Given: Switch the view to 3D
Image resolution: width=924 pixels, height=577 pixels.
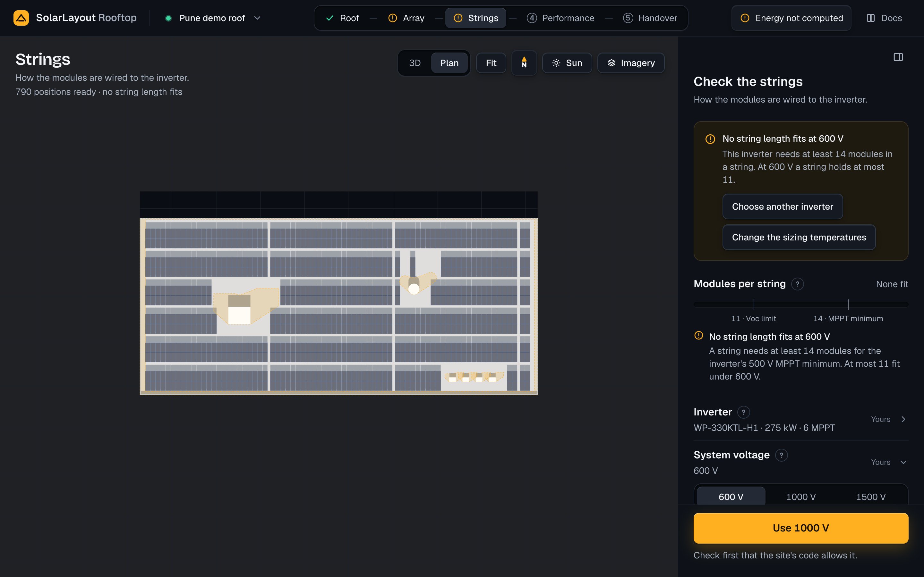Looking at the screenshot, I should tap(415, 63).
